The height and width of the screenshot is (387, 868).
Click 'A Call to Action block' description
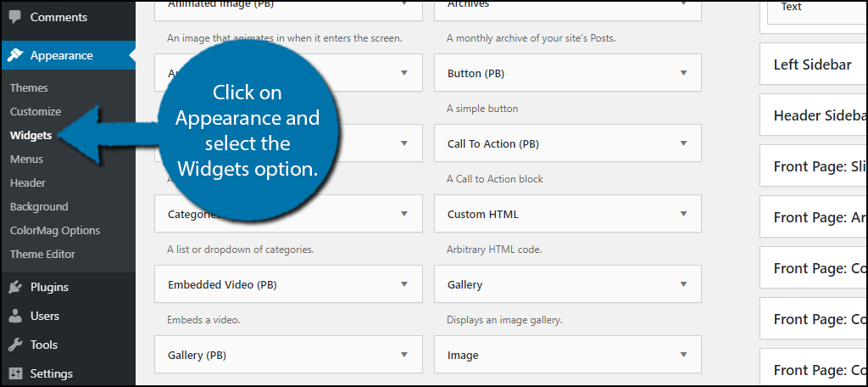pyautogui.click(x=495, y=179)
